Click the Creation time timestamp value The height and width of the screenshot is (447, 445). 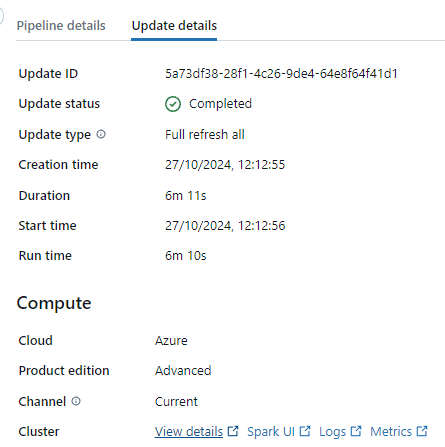coord(225,165)
